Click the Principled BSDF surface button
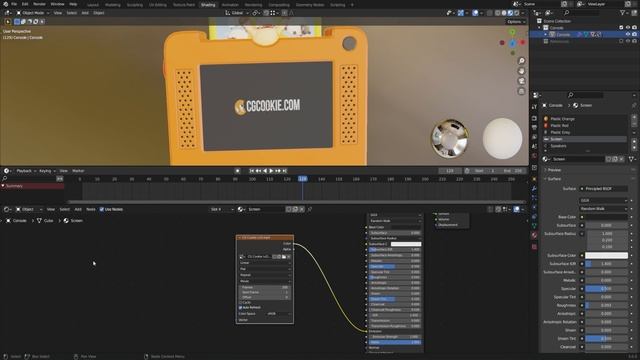Image resolution: width=640 pixels, height=360 pixels. (x=603, y=189)
